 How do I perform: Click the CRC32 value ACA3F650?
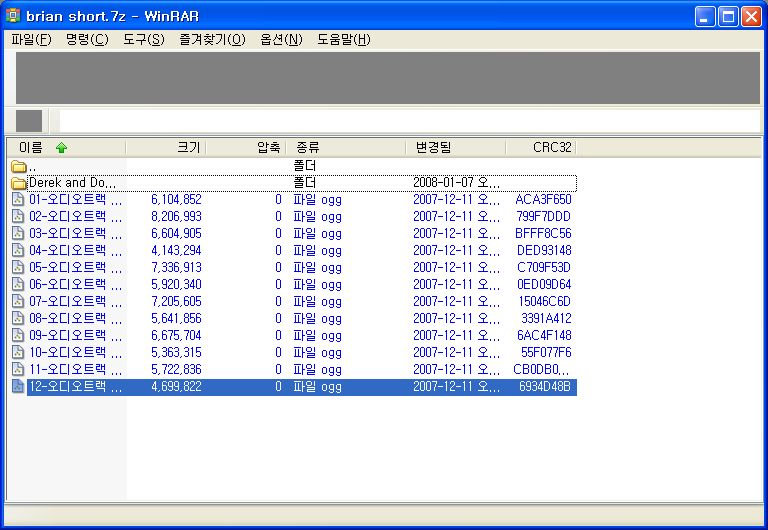point(543,199)
